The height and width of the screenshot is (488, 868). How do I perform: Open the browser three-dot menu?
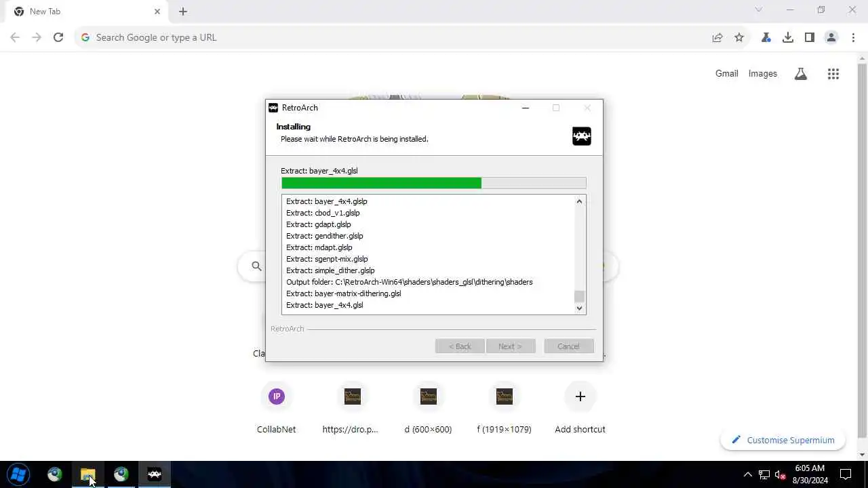tap(853, 37)
